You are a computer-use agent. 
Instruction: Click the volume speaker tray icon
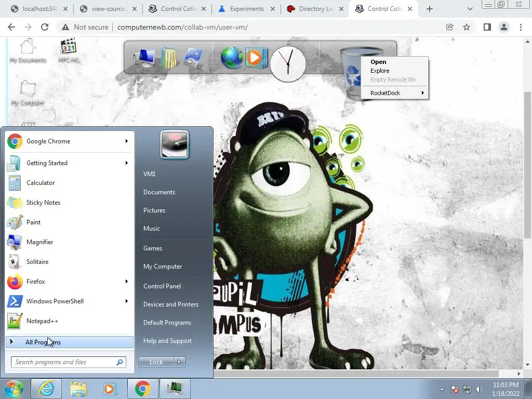(x=480, y=389)
